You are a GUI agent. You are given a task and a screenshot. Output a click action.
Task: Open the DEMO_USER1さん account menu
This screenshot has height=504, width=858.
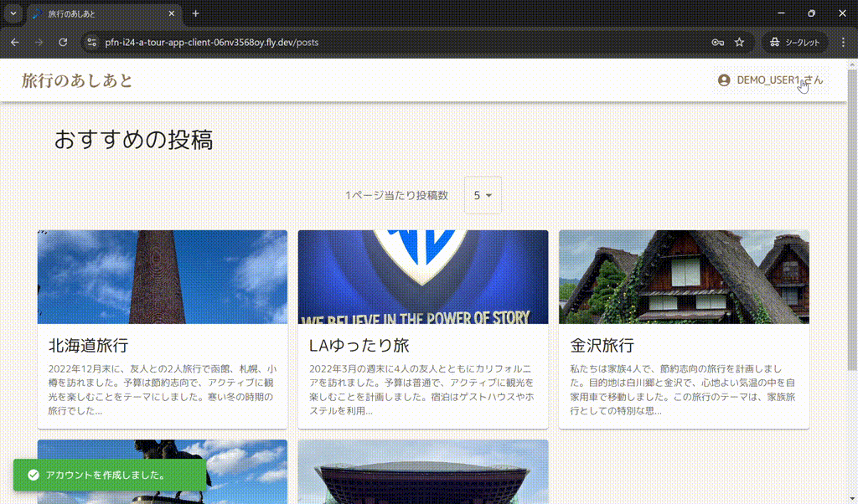[x=771, y=80]
